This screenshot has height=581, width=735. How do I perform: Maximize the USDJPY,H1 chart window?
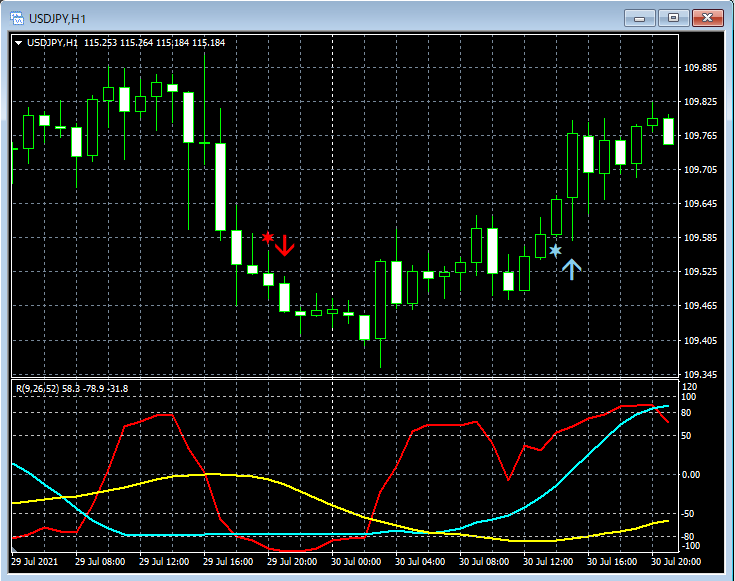tap(673, 18)
